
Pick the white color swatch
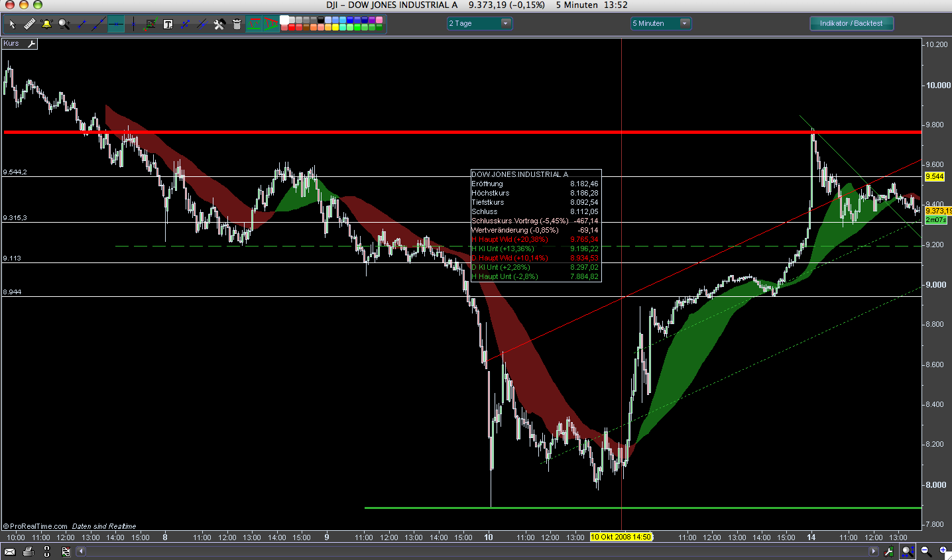284,21
